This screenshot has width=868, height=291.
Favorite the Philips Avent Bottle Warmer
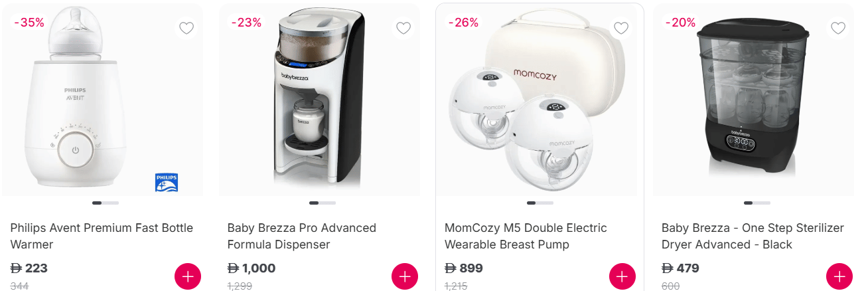[186, 29]
